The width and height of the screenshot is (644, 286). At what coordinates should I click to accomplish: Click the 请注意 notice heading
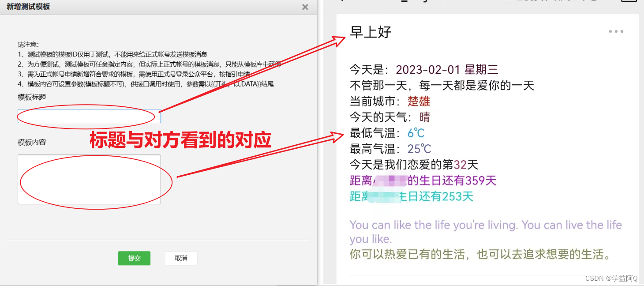tap(28, 45)
